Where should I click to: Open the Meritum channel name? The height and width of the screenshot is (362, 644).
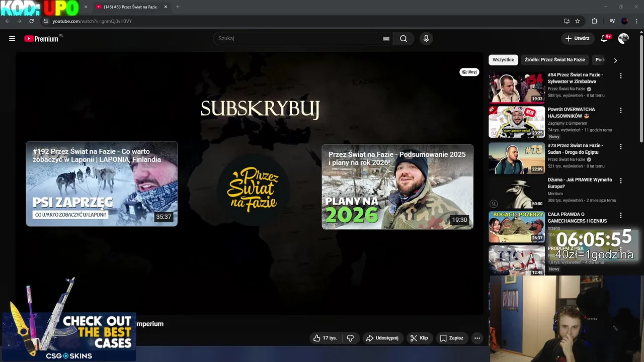pyautogui.click(x=555, y=194)
